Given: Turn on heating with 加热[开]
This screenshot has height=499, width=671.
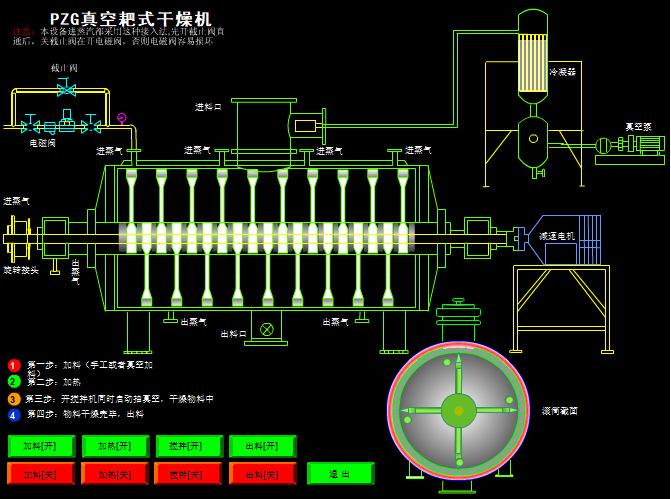Looking at the screenshot, I should 115,446.
